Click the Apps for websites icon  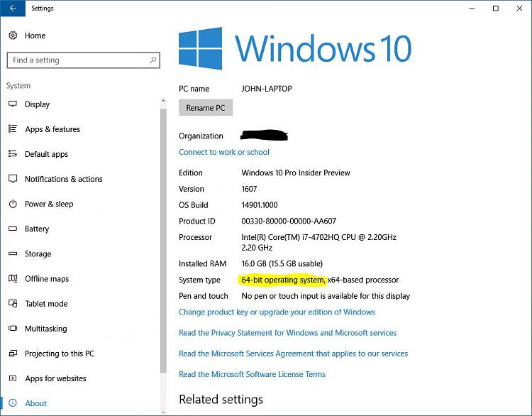13,378
